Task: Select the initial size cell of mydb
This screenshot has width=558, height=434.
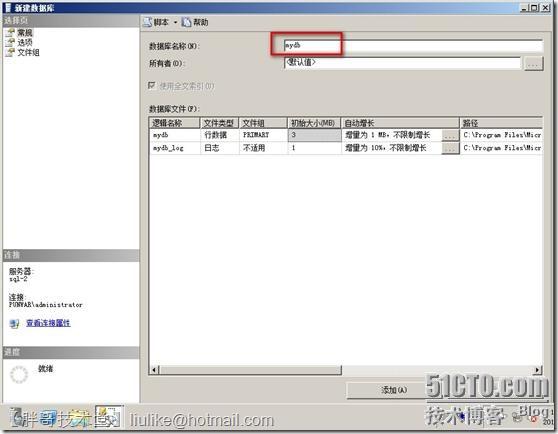Action: pyautogui.click(x=314, y=135)
